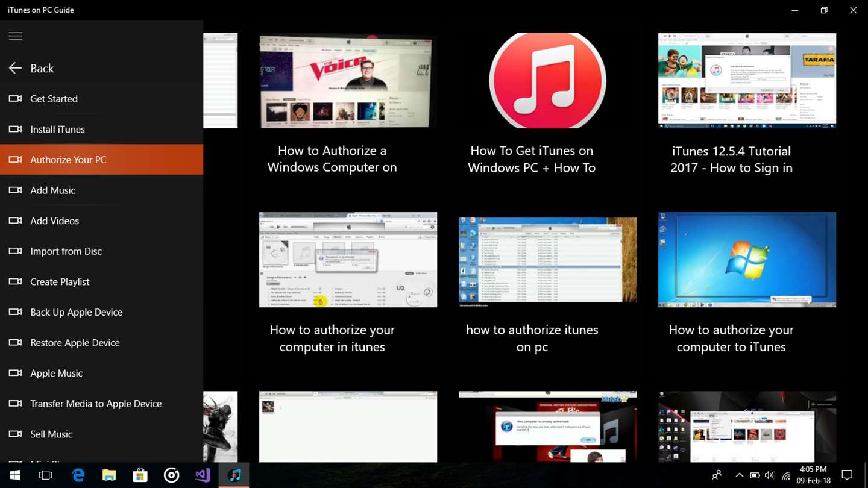Click the battery status tray icon
The image size is (868, 488).
(755, 475)
